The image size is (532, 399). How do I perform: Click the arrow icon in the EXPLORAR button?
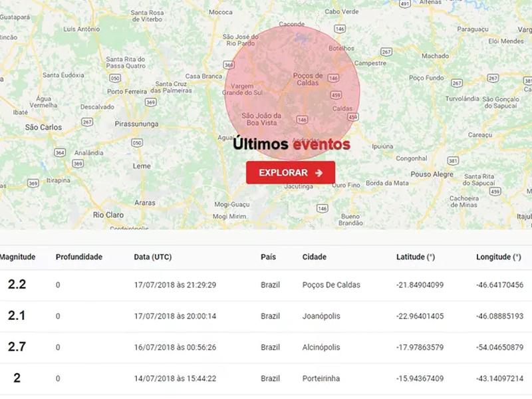tap(319, 173)
